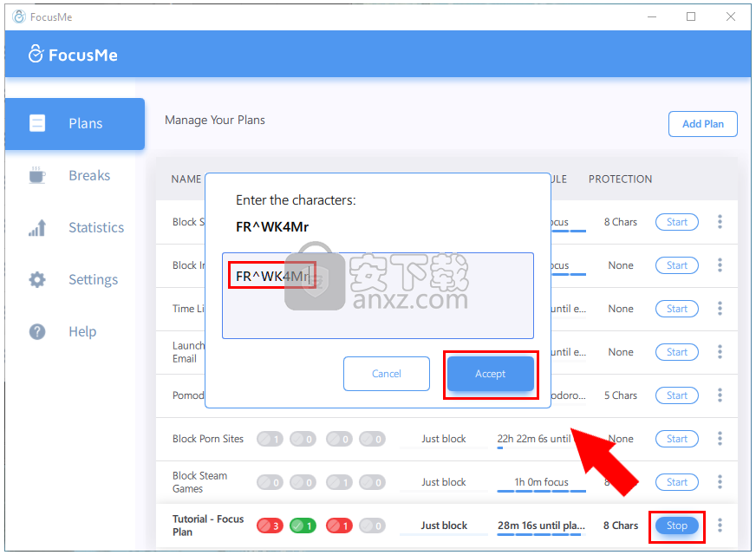Click into the characters text input box
The height and width of the screenshot is (555, 756).
(377, 296)
